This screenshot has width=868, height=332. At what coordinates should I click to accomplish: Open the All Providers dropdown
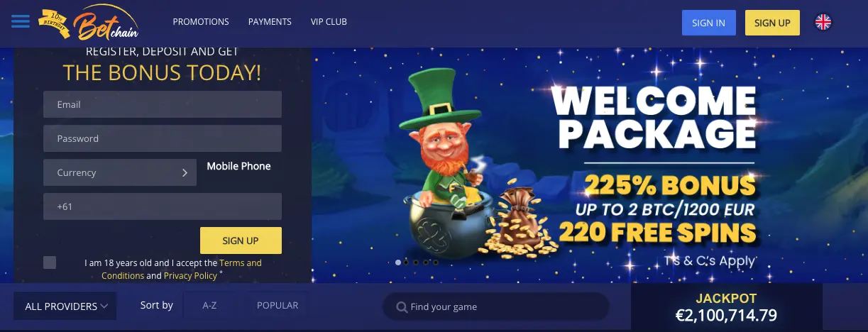coord(65,306)
